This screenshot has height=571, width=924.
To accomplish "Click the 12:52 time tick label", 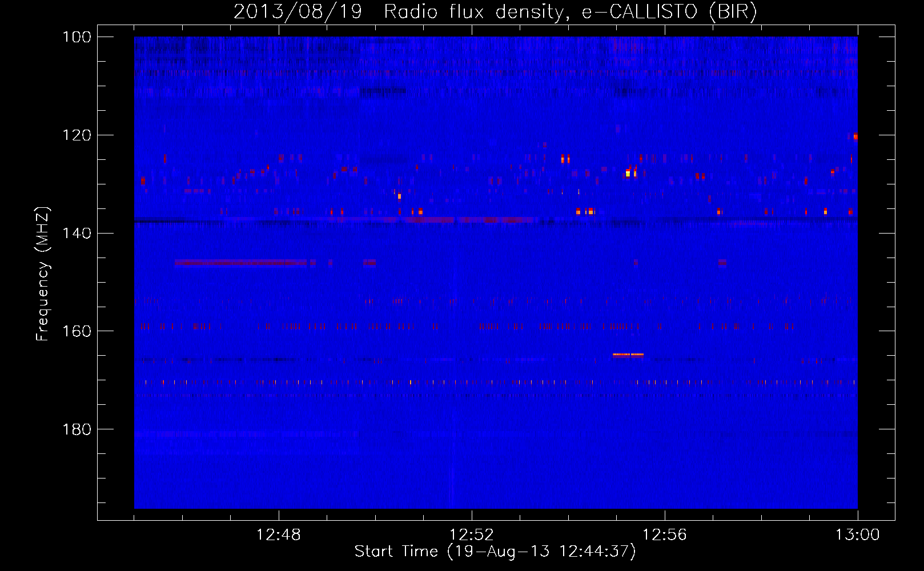I will click(x=472, y=535).
